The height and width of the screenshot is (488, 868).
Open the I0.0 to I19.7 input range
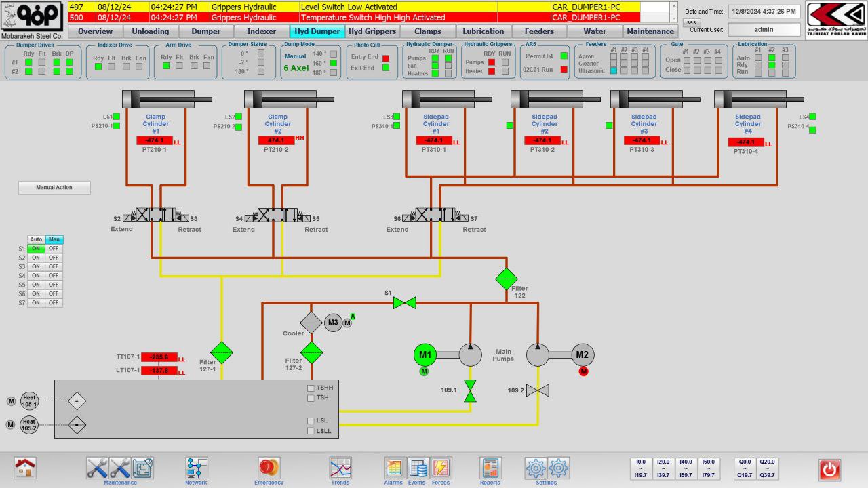pos(641,468)
